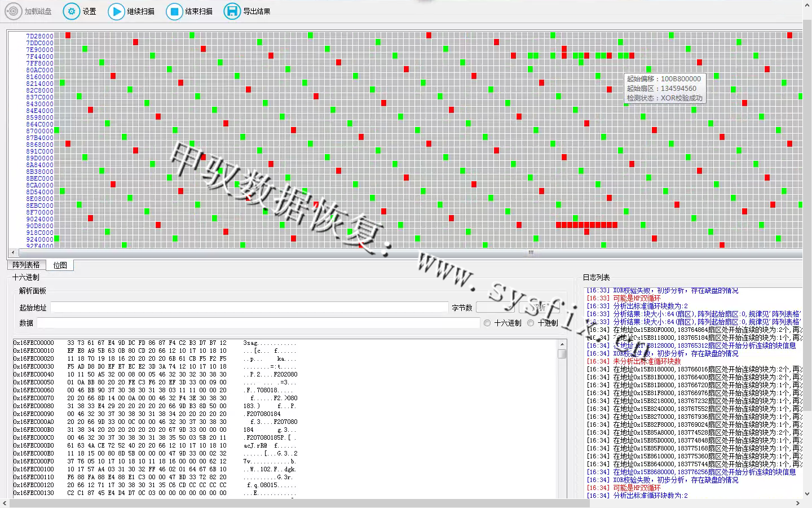Click bottom window scrollbar left arrow
812x508 pixels.
(x=5, y=503)
